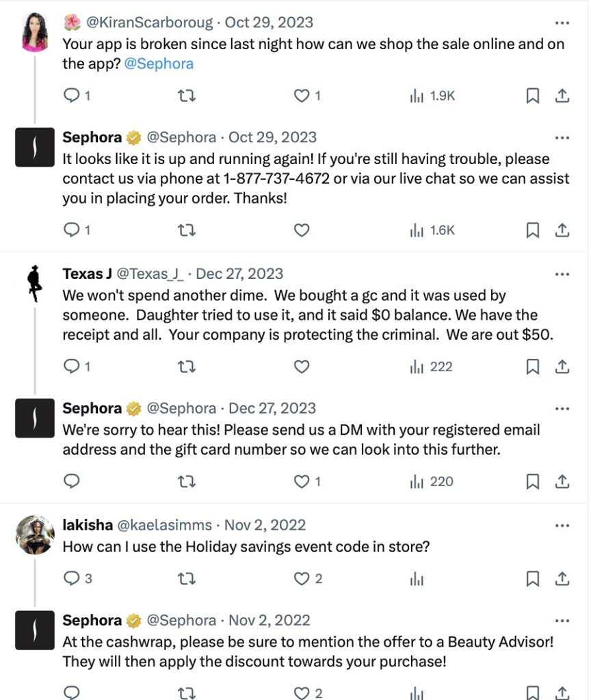
Task: Share Texas J's tweet about the $0 balance
Action: (562, 367)
